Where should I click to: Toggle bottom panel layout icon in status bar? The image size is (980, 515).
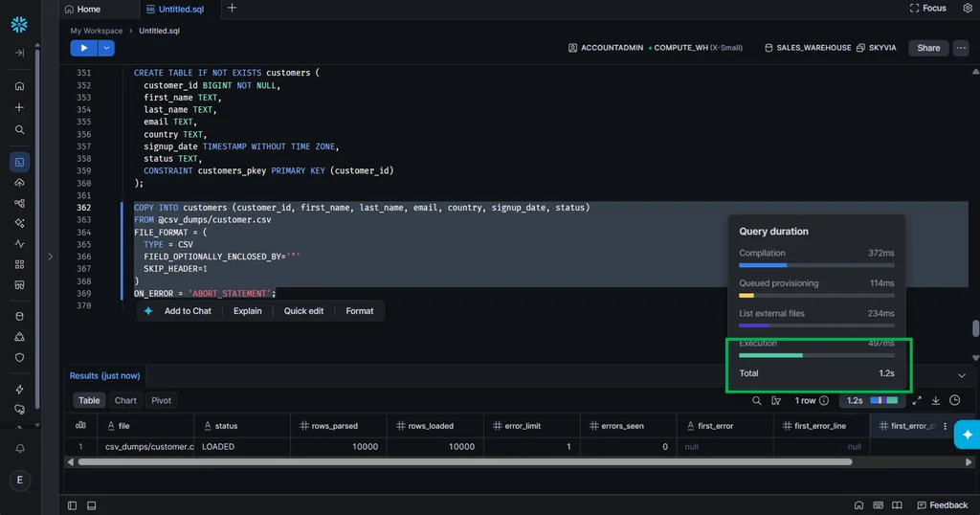pyautogui.click(x=91, y=505)
